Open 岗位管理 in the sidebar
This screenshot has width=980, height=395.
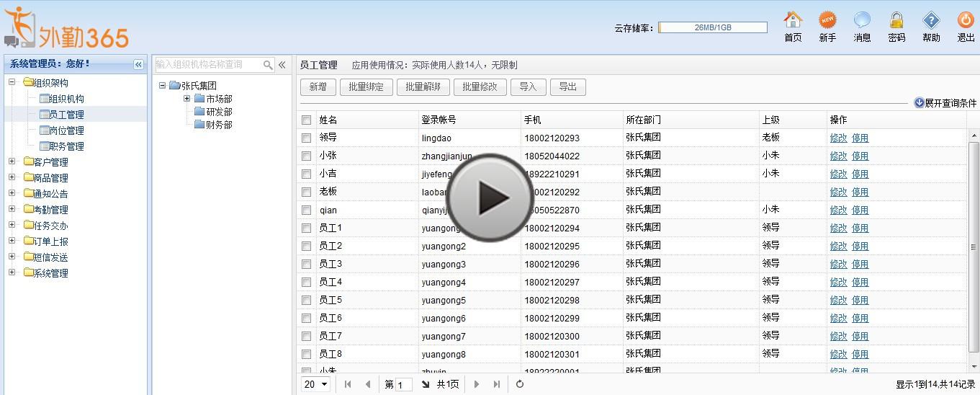[x=66, y=130]
